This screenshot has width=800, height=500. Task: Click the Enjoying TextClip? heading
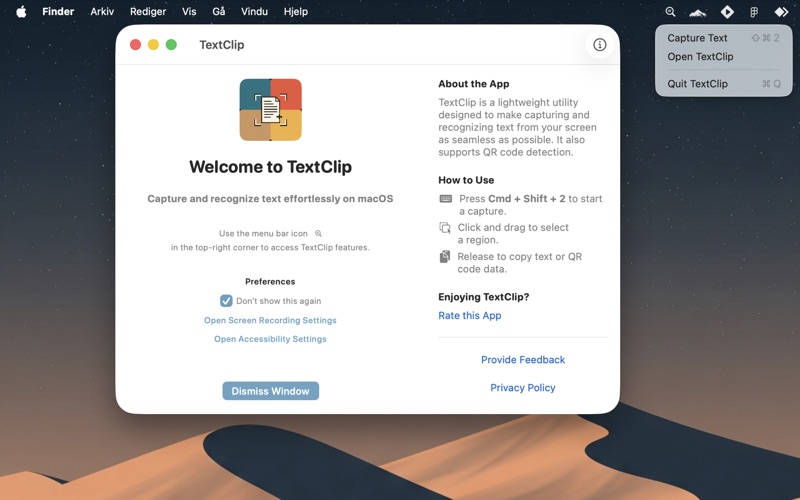click(484, 297)
